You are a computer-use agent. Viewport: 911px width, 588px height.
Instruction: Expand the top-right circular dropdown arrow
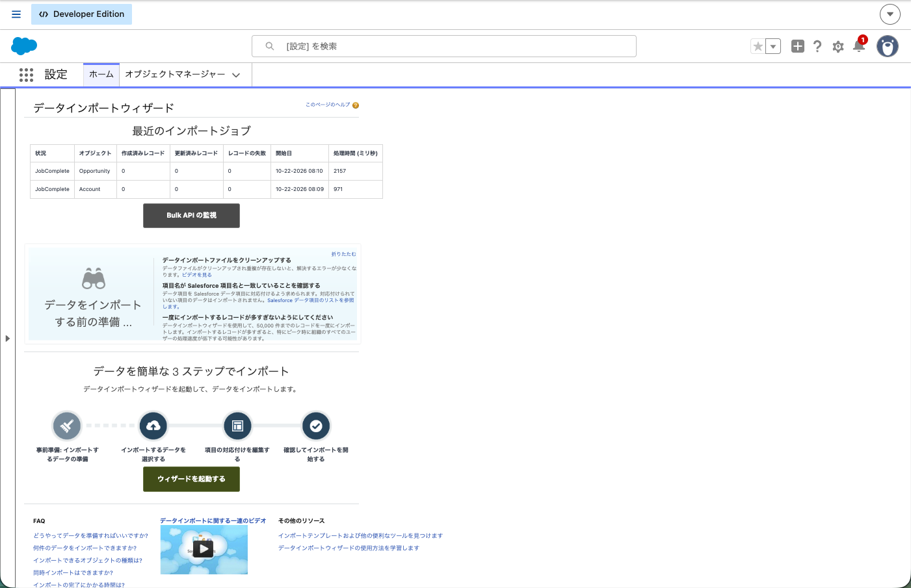coord(890,14)
